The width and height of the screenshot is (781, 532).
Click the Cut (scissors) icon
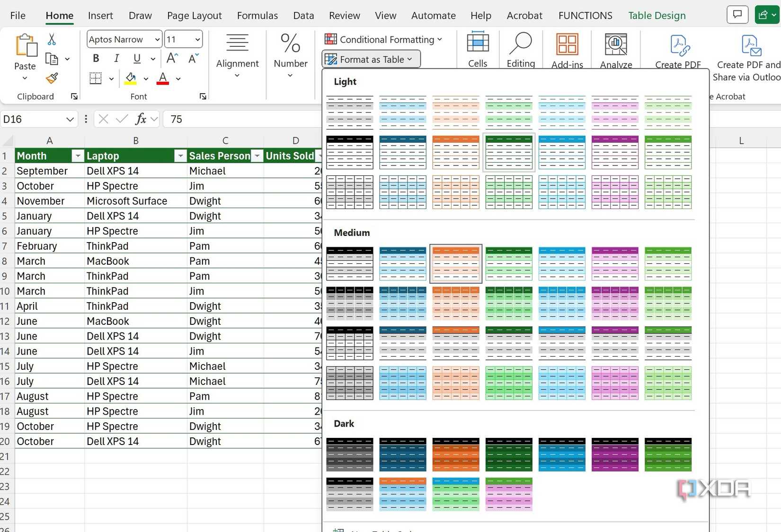coord(52,39)
